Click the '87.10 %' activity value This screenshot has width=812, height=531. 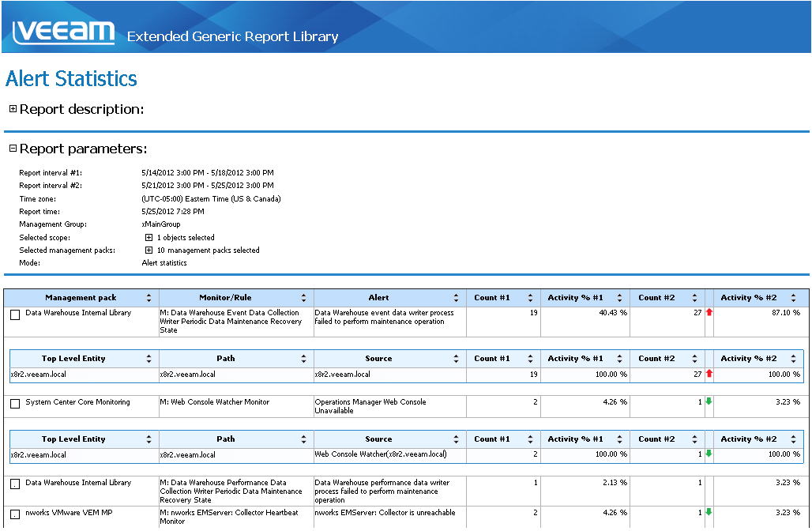click(x=786, y=313)
